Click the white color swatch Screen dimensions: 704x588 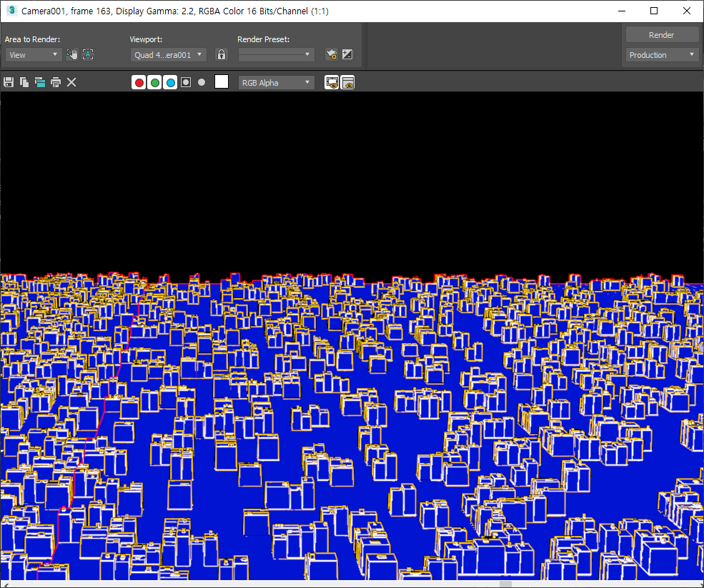pyautogui.click(x=222, y=81)
